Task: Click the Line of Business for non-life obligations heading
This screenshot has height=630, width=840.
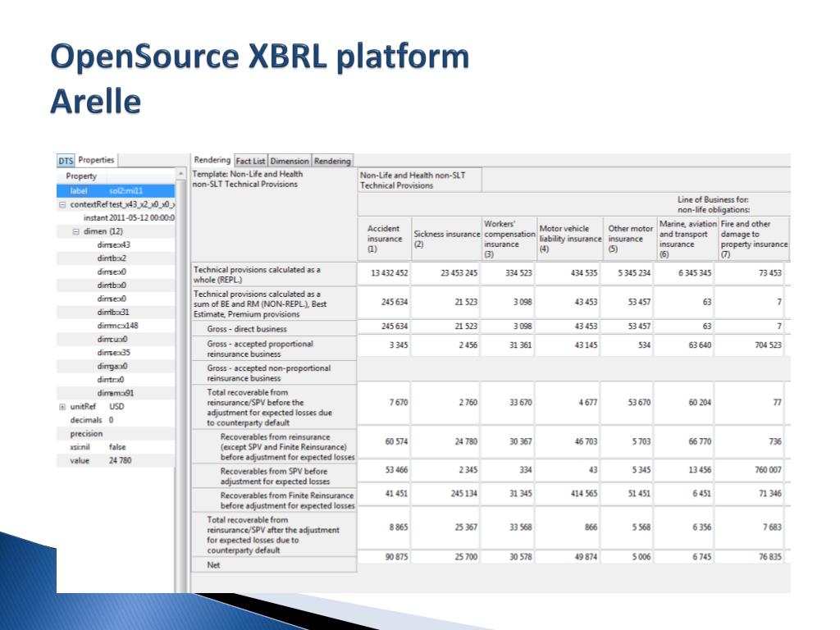Action: pyautogui.click(x=713, y=204)
